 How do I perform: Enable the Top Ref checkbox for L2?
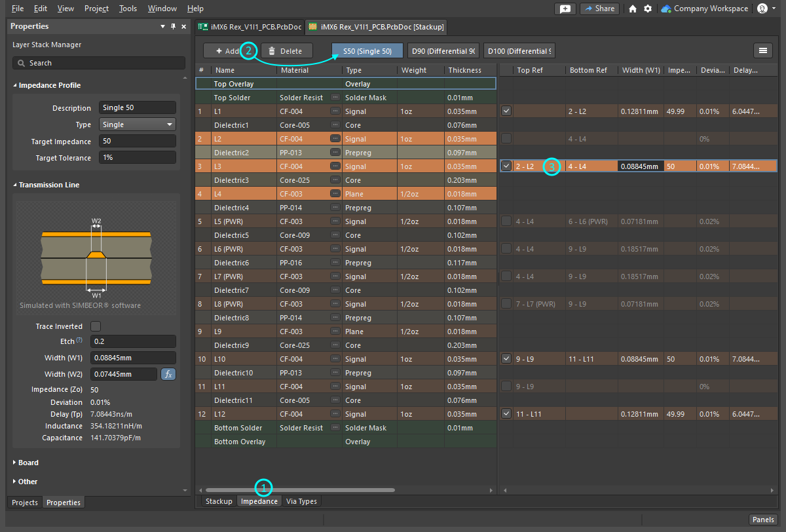click(x=506, y=138)
